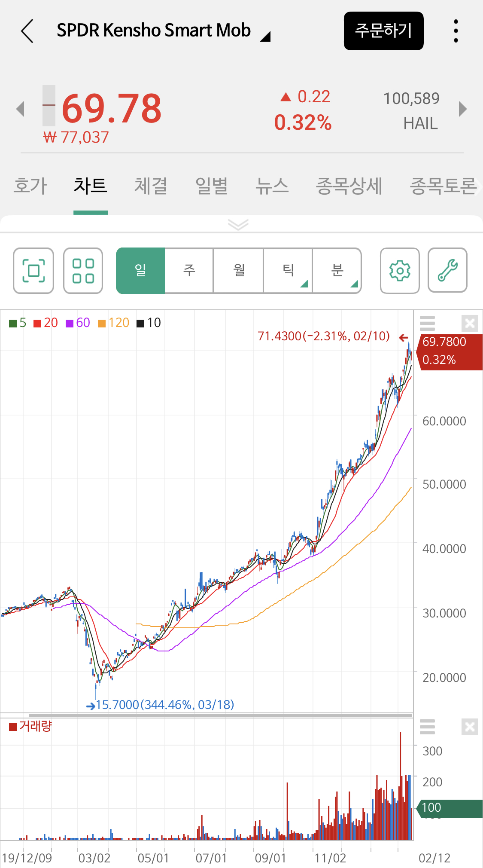Switch to the 뉴스 tab
483x868 pixels.
click(x=272, y=186)
